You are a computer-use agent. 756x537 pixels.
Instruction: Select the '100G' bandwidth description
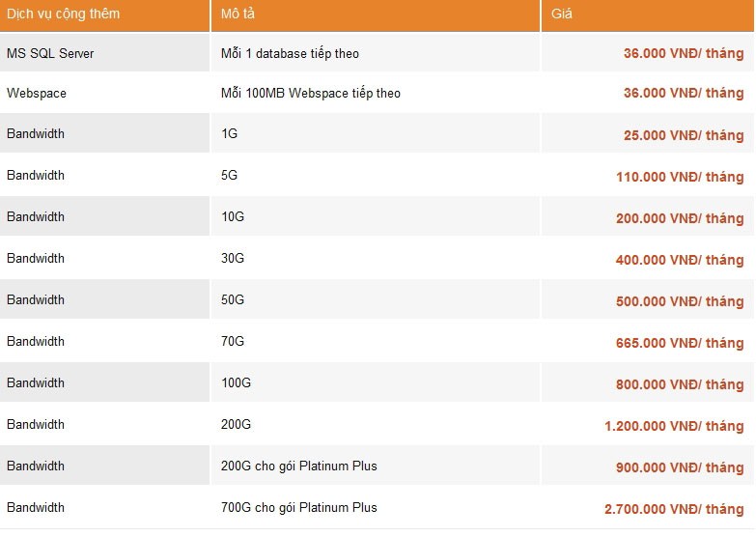pos(236,382)
